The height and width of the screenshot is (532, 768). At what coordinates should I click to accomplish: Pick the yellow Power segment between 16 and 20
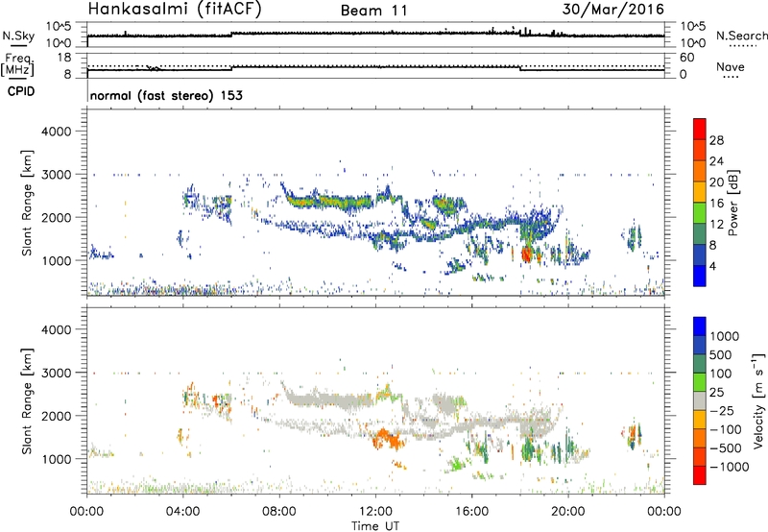pos(700,191)
